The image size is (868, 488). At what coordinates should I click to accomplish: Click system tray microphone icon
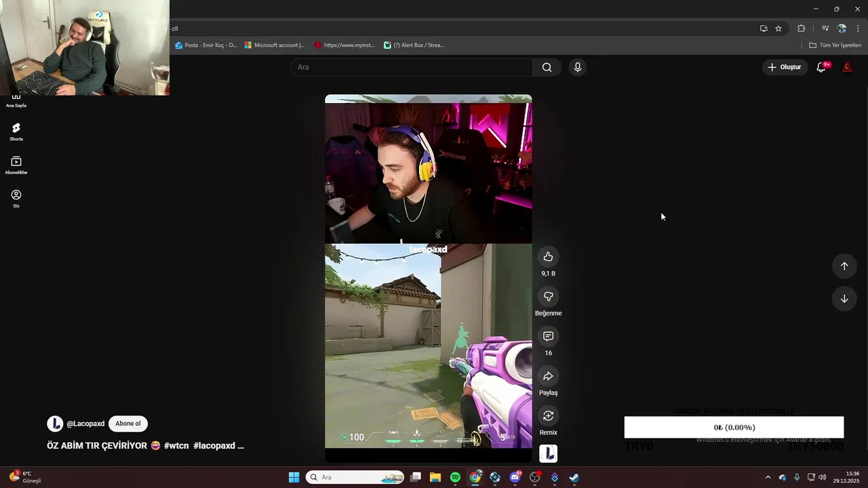pyautogui.click(x=797, y=477)
